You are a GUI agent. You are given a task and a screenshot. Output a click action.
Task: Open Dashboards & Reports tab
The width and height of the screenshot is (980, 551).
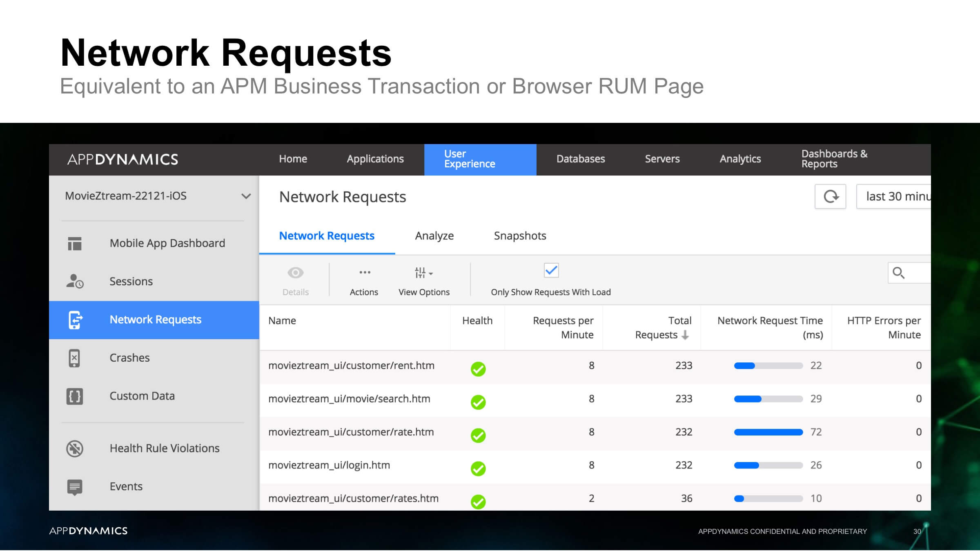click(x=834, y=159)
